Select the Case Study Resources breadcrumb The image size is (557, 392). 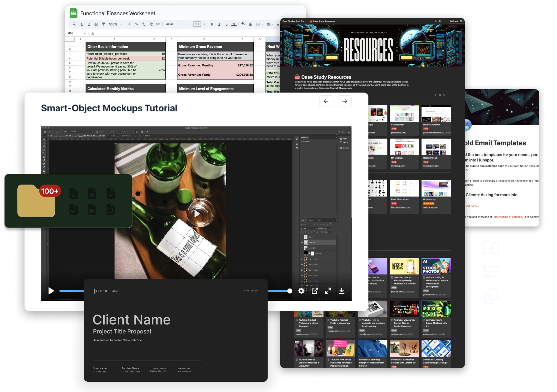(x=322, y=21)
